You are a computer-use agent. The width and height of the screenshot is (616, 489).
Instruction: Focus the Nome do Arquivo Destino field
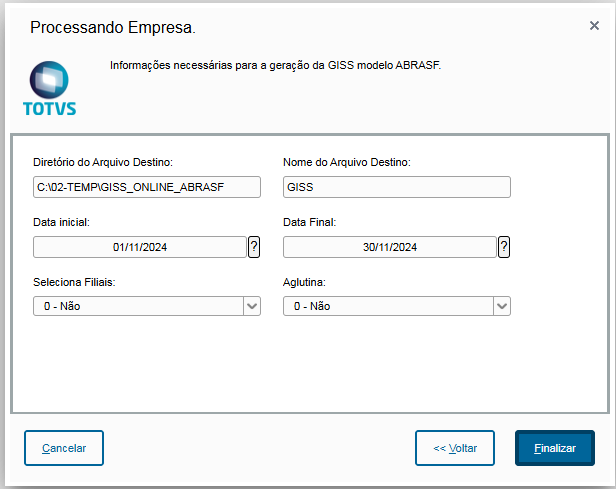(397, 187)
